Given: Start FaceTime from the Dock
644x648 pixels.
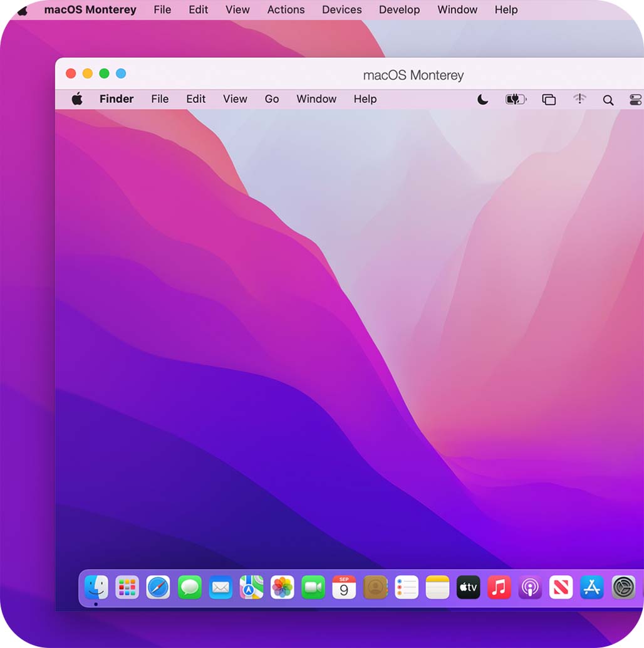Looking at the screenshot, I should coord(313,587).
